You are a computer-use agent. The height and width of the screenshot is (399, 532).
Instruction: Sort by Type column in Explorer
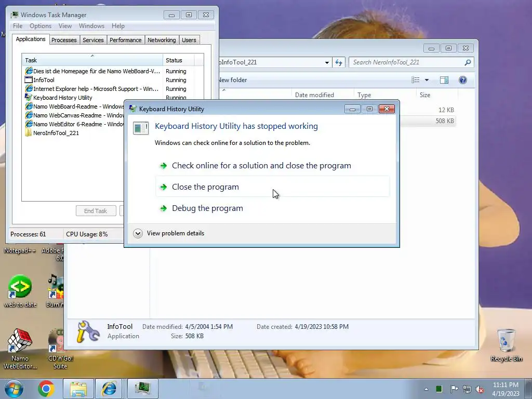385,95
